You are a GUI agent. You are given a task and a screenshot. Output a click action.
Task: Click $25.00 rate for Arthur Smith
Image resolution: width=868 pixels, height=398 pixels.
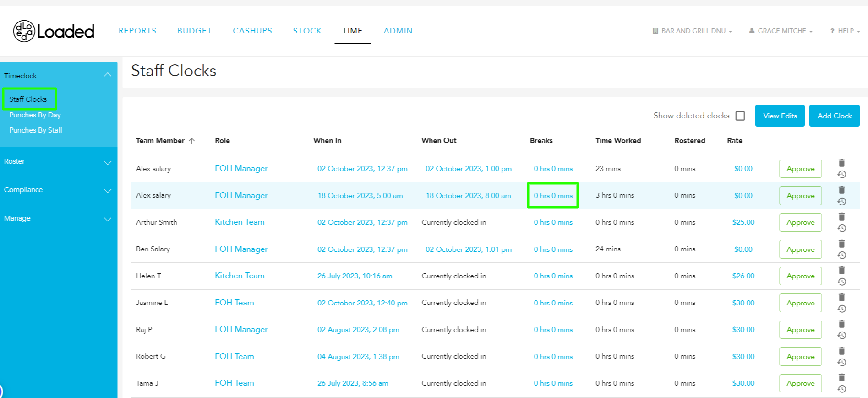(743, 222)
